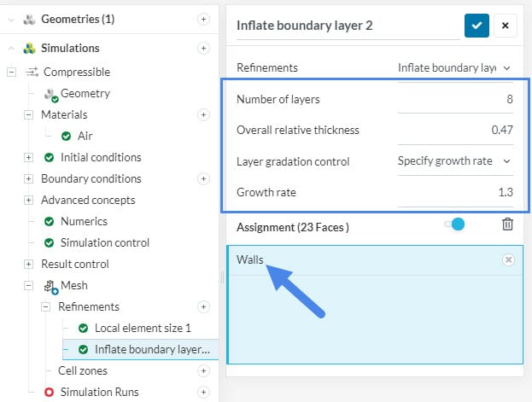Add a new geometry with plus icon
532x402 pixels.
point(203,19)
